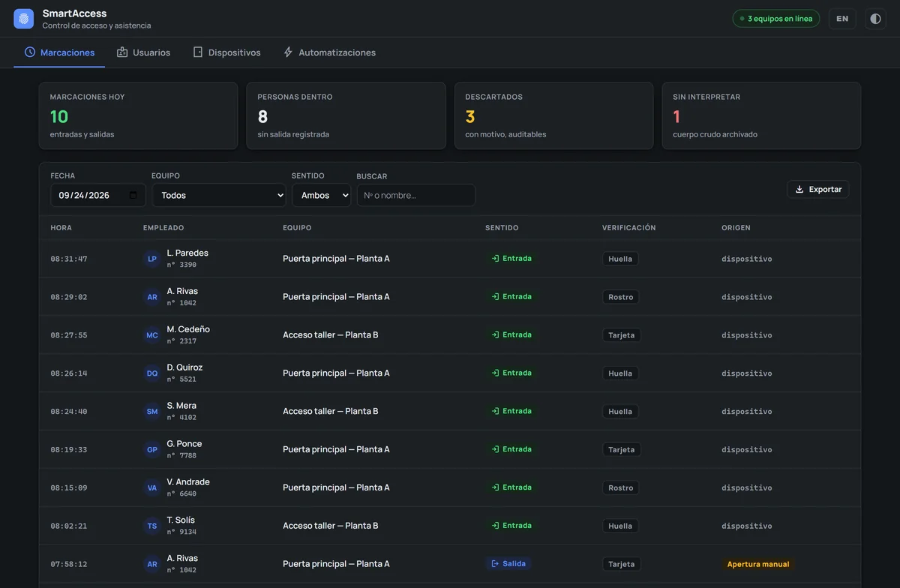Click the SM avatar for S. Mera
The height and width of the screenshot is (588, 900).
(152, 412)
